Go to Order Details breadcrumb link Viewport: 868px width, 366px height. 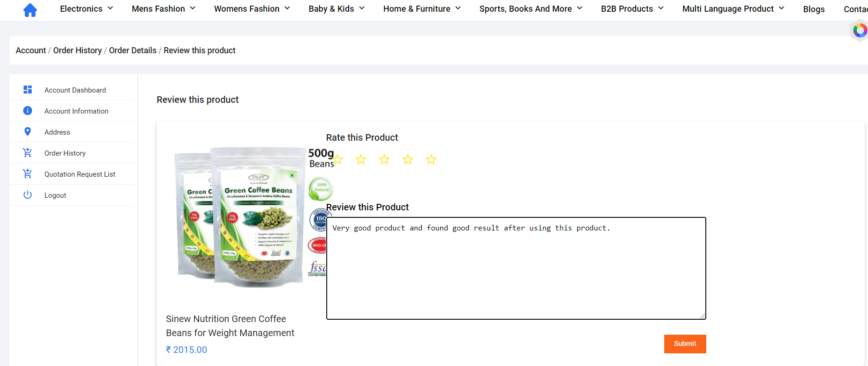point(133,50)
